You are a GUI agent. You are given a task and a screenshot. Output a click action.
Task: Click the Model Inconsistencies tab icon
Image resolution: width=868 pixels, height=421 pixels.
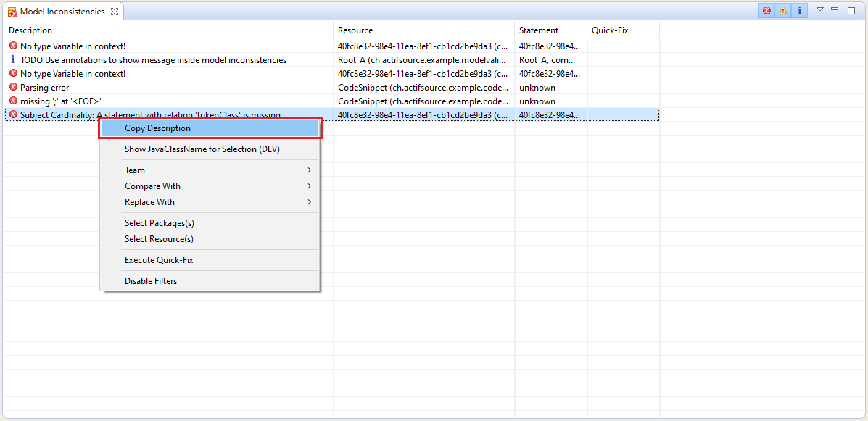[13, 12]
